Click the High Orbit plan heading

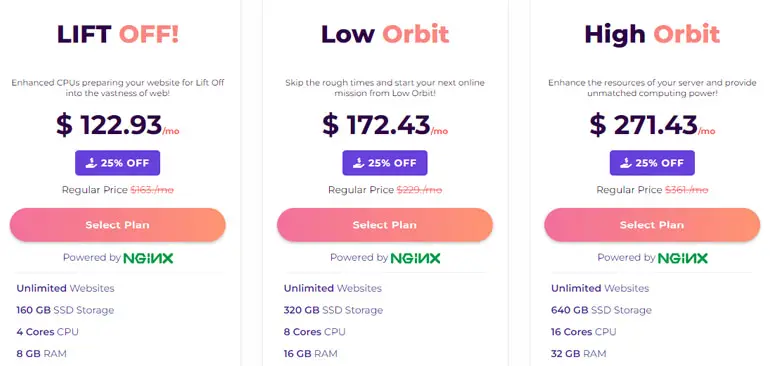click(x=652, y=34)
